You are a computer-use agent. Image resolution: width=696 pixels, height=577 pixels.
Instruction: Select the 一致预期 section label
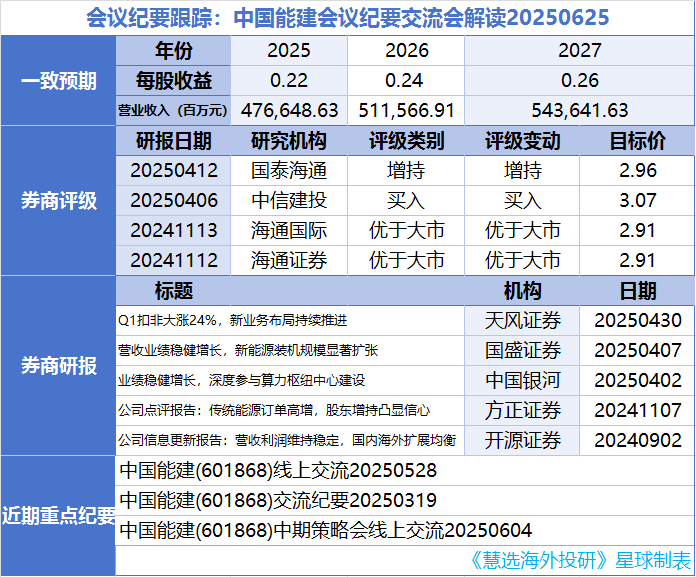pos(59,81)
